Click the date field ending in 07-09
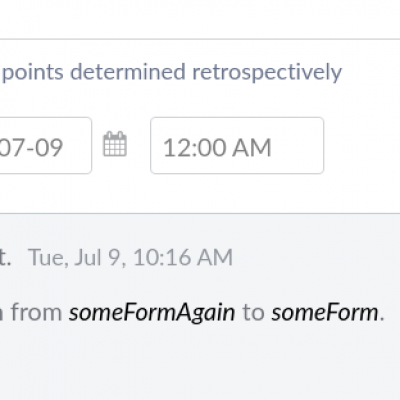Screen dimensions: 400x400 [46, 145]
